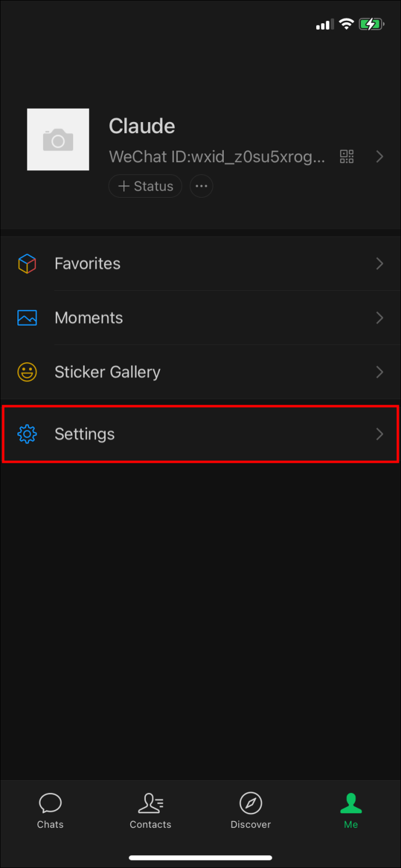Tap the chevron on the Favorites row
The image size is (401, 868).
click(379, 263)
